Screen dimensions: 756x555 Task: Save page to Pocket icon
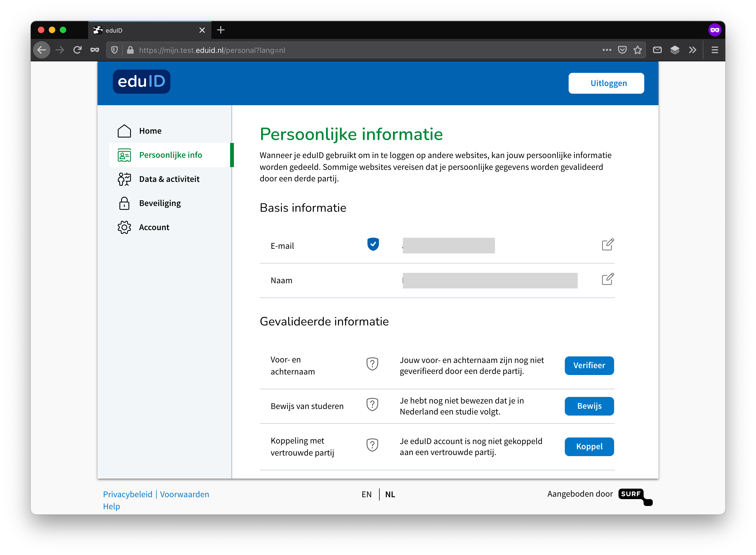pyautogui.click(x=622, y=50)
